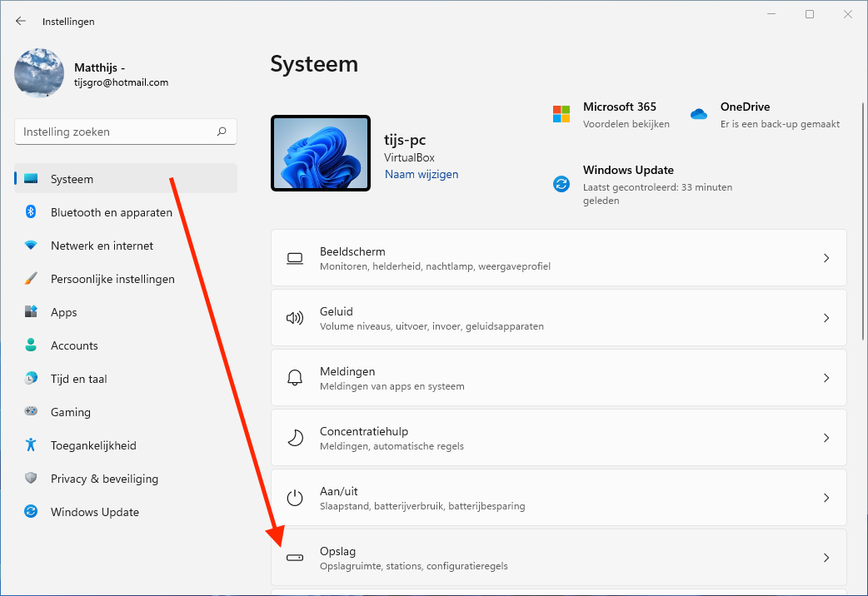The image size is (868, 596).
Task: Click the Persoonlijke instellingen brush icon
Action: coord(31,279)
